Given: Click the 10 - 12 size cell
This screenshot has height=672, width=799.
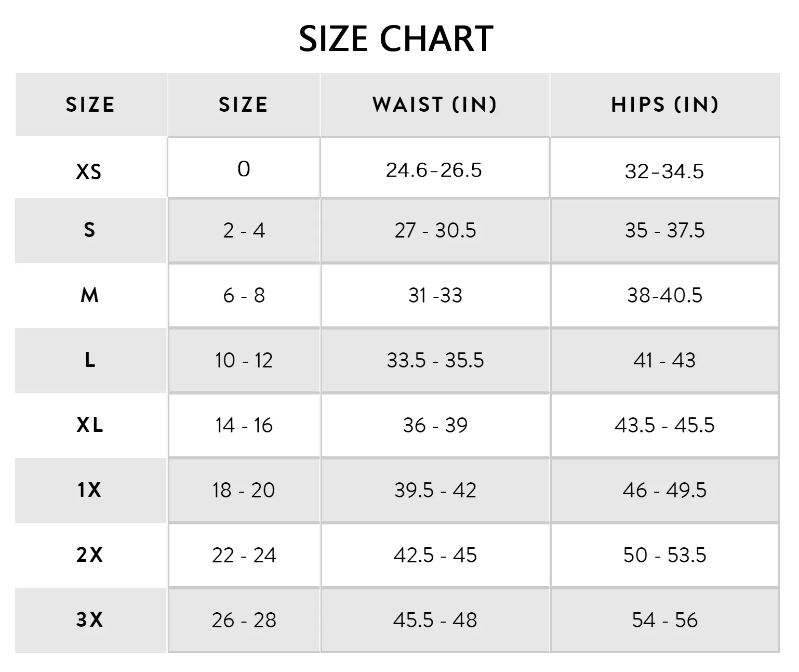Looking at the screenshot, I should [x=244, y=360].
